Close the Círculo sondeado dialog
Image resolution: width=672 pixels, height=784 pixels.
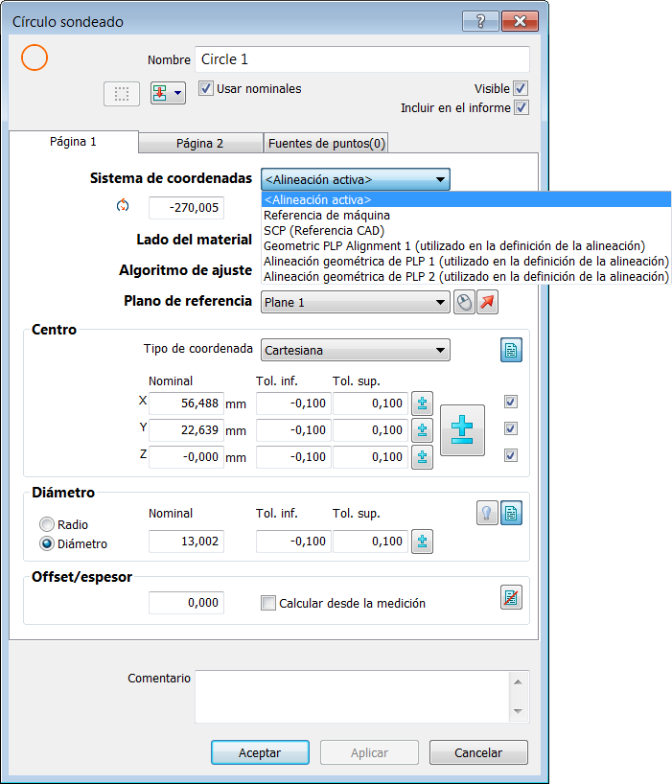pos(520,21)
